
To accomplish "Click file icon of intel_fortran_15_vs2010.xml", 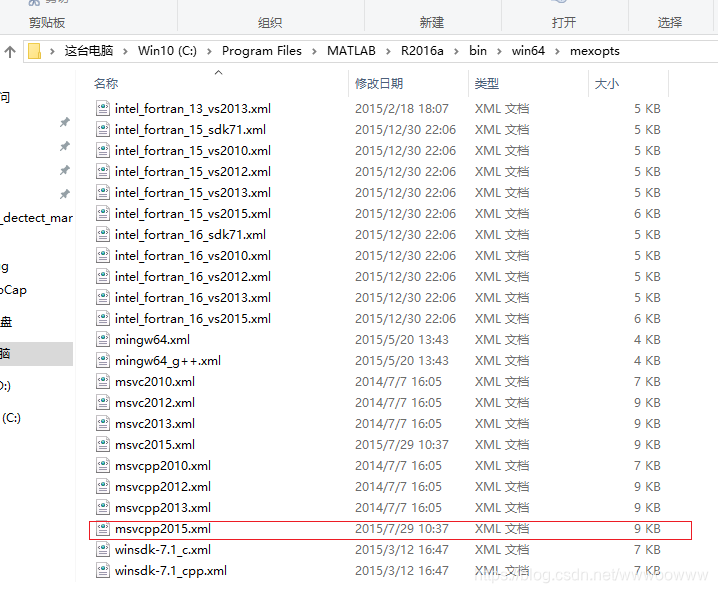I will click(103, 151).
